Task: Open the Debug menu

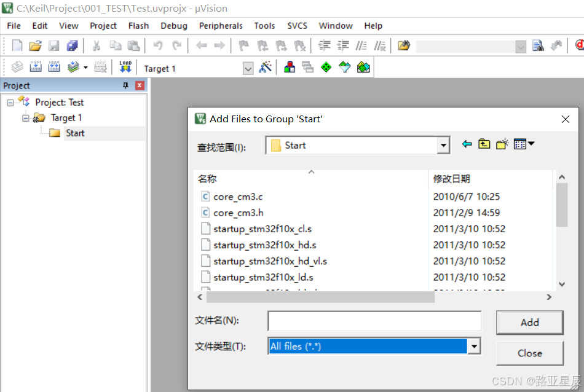Action: pos(174,26)
